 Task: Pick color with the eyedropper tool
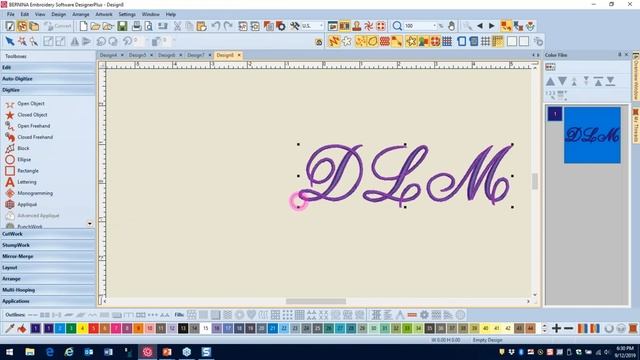tap(10, 328)
